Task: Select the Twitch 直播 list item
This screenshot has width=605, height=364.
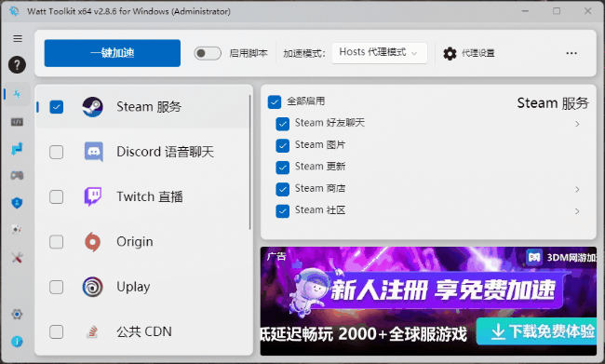Action: pos(143,196)
